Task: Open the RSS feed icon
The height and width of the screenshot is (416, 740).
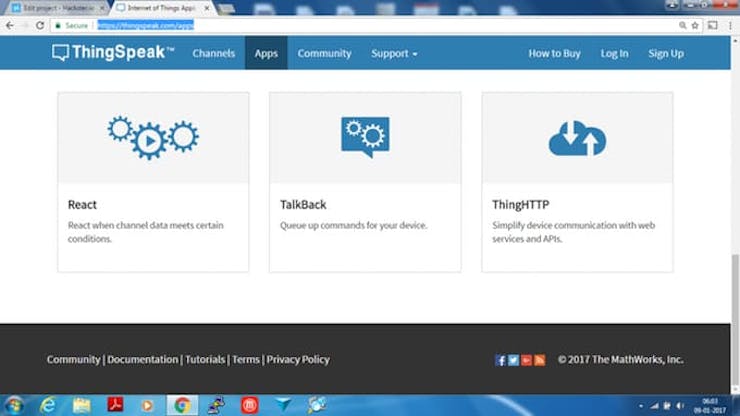Action: (539, 360)
